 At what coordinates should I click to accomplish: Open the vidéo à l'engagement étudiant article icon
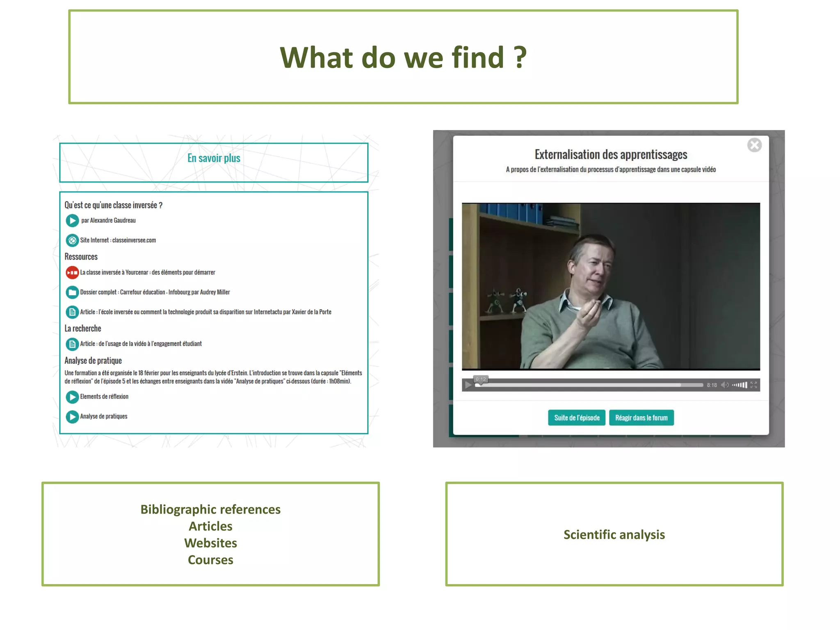[72, 344]
